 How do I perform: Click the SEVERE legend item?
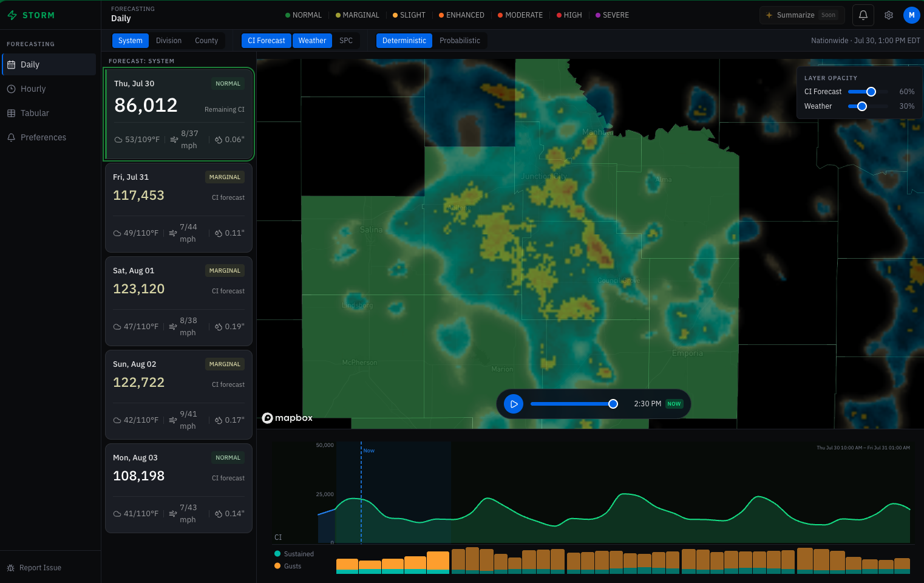[612, 15]
